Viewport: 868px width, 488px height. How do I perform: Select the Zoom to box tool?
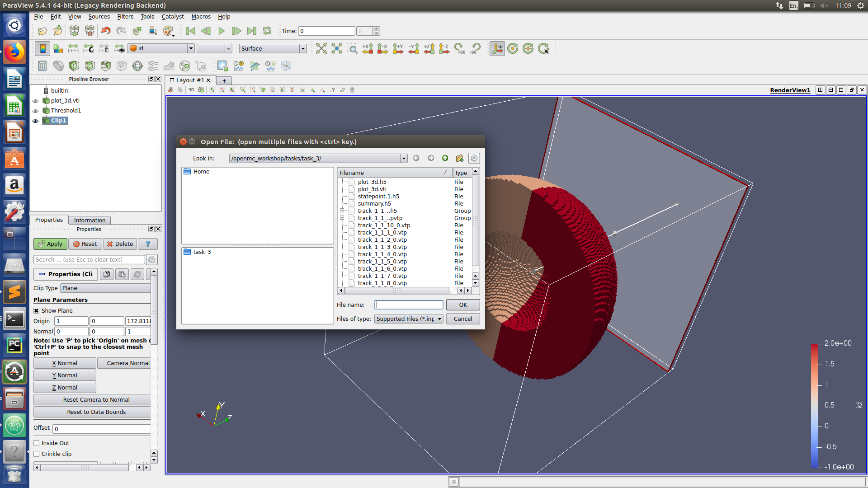coord(352,48)
